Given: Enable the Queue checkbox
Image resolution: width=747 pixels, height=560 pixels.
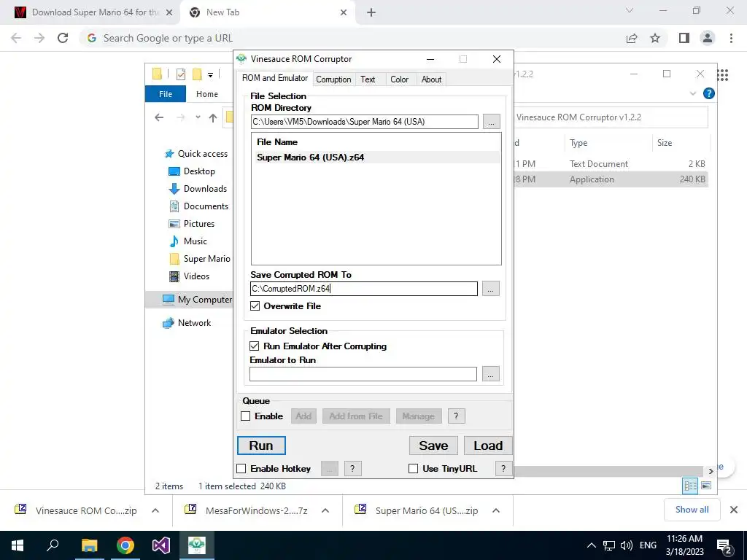Looking at the screenshot, I should [245, 416].
